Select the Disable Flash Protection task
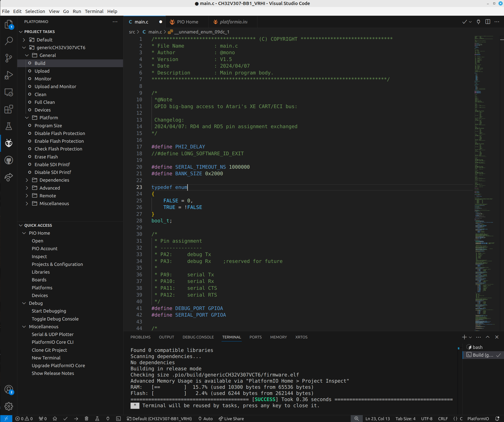The width and height of the screenshot is (504, 422). pos(59,133)
